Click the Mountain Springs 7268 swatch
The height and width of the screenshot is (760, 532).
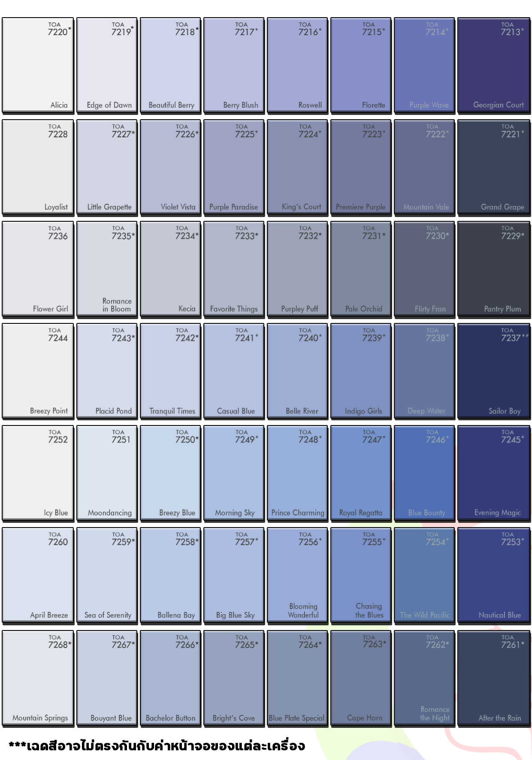click(x=38, y=678)
